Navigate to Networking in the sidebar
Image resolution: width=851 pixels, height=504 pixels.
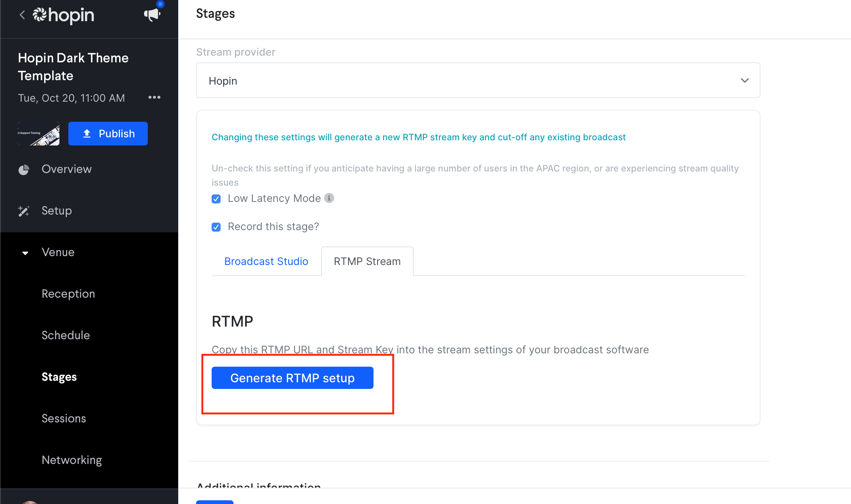tap(72, 460)
